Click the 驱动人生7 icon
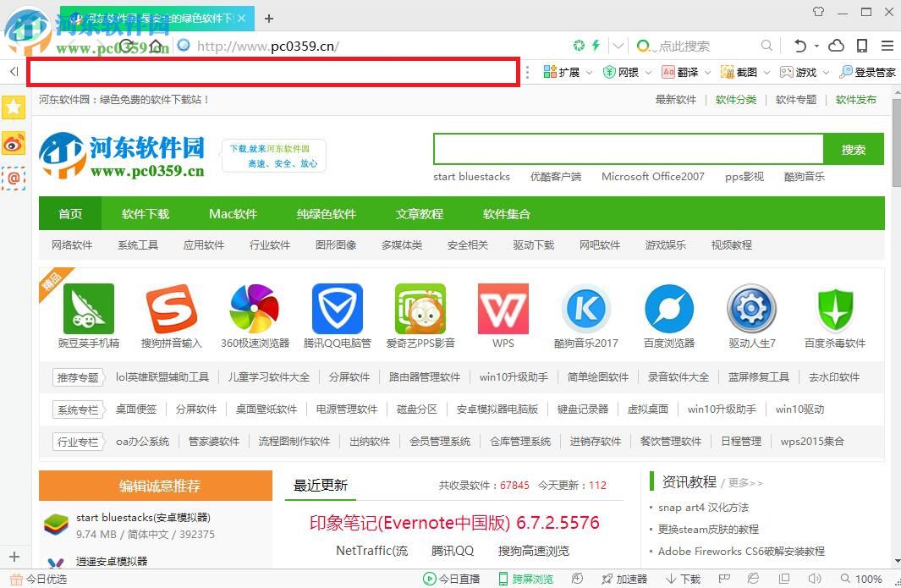This screenshot has width=901, height=588. pos(751,310)
